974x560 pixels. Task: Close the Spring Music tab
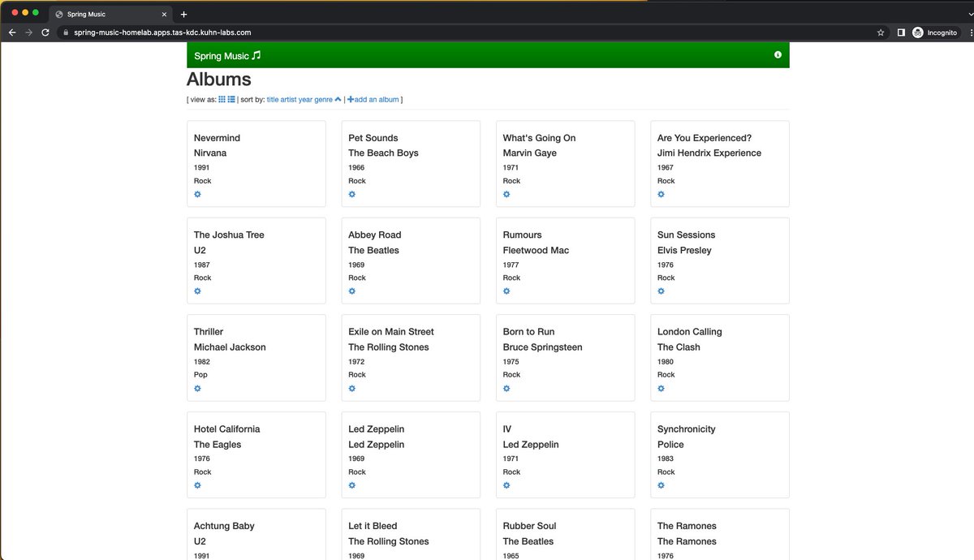click(x=163, y=14)
